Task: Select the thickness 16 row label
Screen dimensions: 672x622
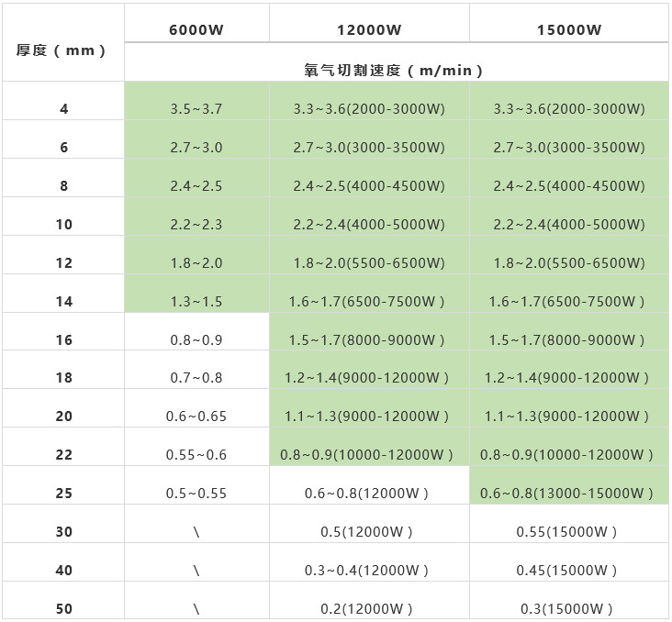Action: [63, 340]
